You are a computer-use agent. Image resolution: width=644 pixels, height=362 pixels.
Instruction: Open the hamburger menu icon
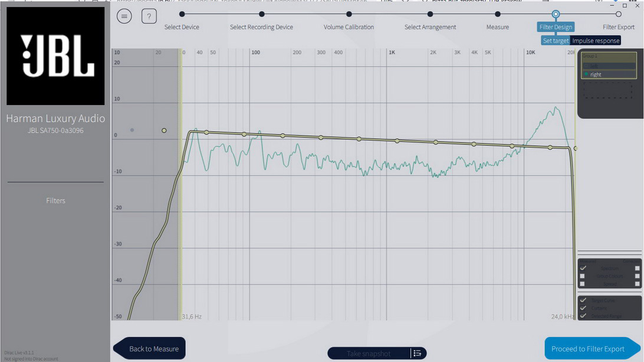[x=124, y=17]
